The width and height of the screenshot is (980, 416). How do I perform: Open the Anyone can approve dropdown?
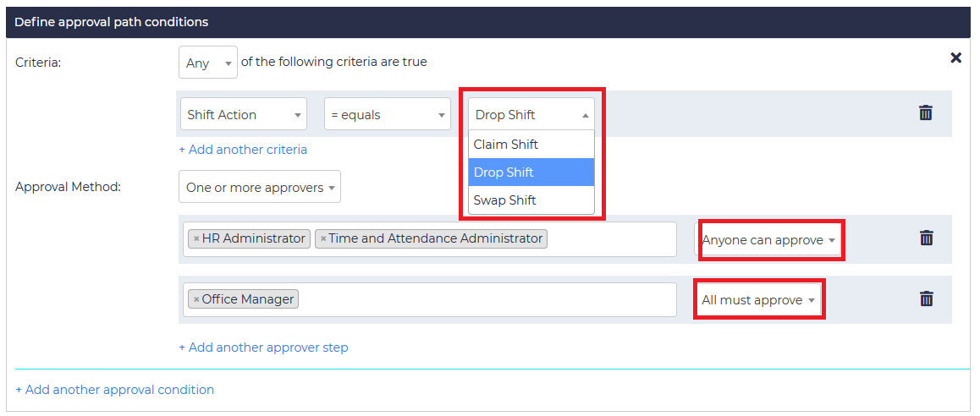click(768, 240)
